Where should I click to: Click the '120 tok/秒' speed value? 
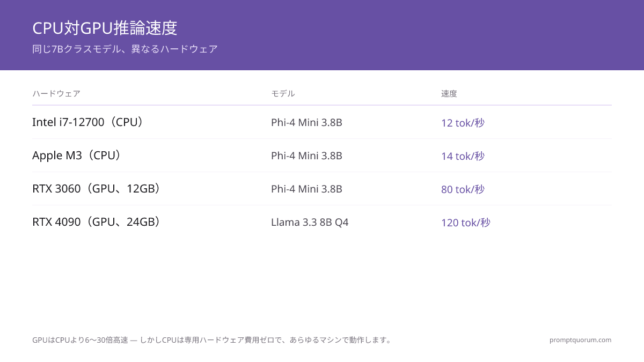point(466,223)
